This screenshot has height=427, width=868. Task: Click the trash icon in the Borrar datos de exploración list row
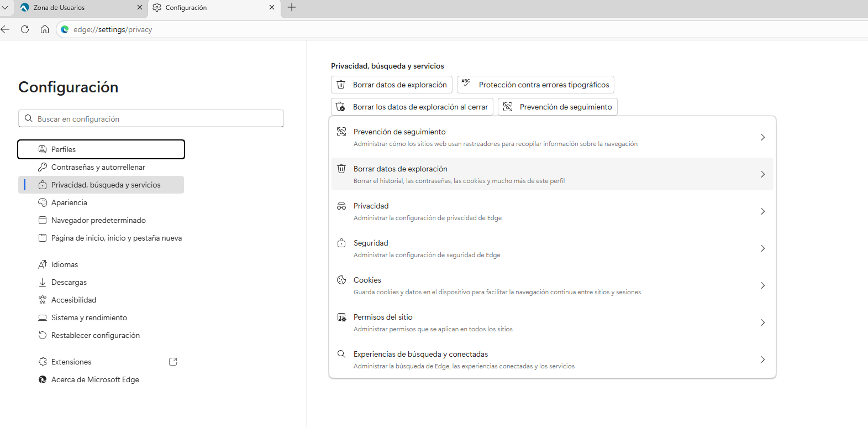(341, 169)
